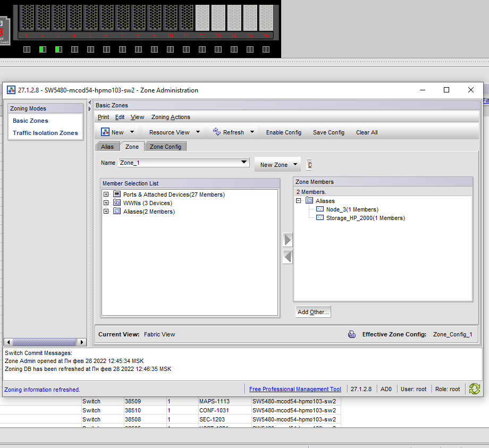The width and height of the screenshot is (489, 448).
Task: Click switch port 3 green status indicator
Action: [58, 49]
